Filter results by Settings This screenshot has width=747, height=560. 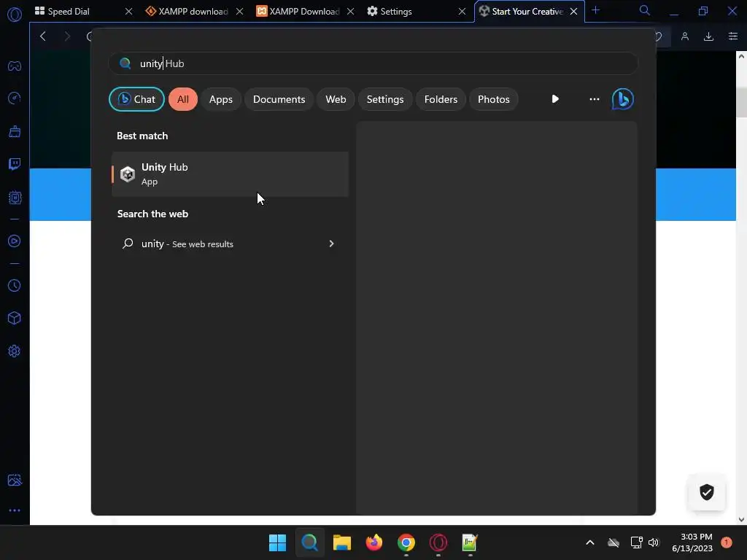click(x=385, y=99)
